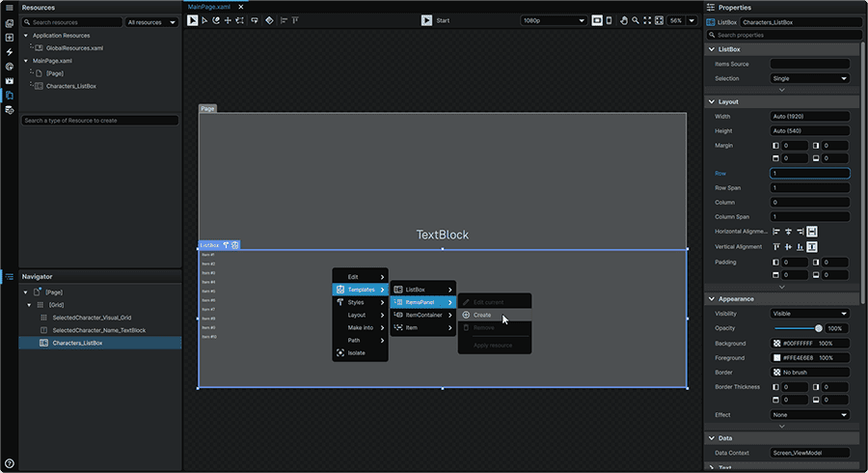Open the database settings sidebar icon
868x473 pixels.
point(10,110)
